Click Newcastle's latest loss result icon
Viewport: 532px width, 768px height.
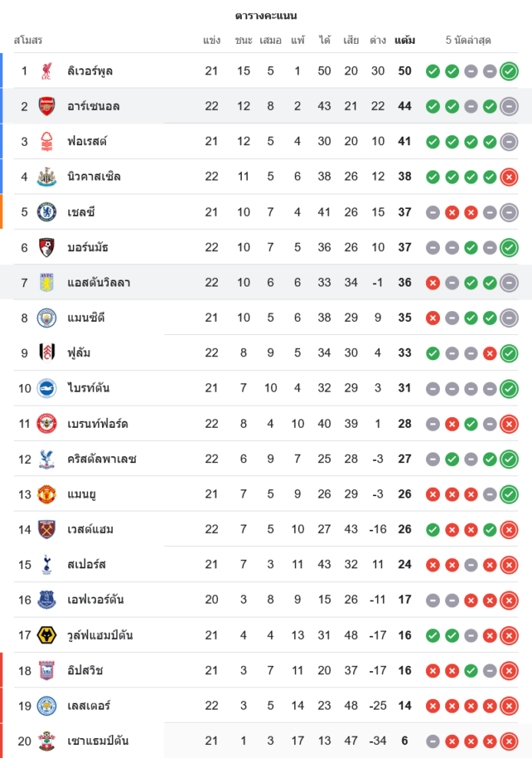coord(508,177)
